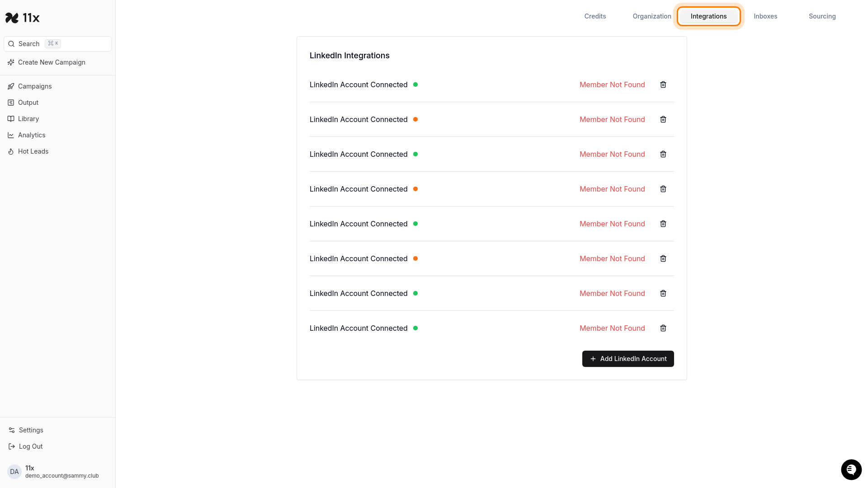This screenshot has height=488, width=868.
Task: Open the Sourcing tab
Action: (x=822, y=16)
